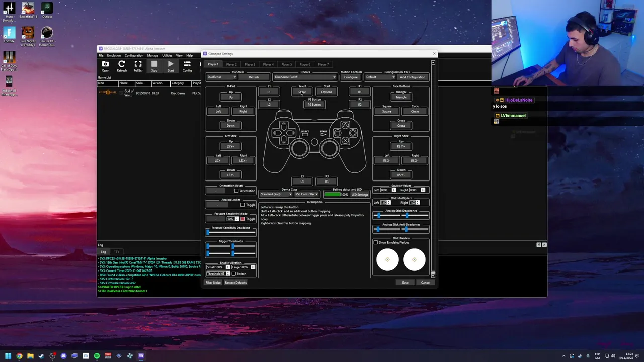This screenshot has height=362, width=644.
Task: Close the Log panel with its X icon
Action: coord(544,245)
